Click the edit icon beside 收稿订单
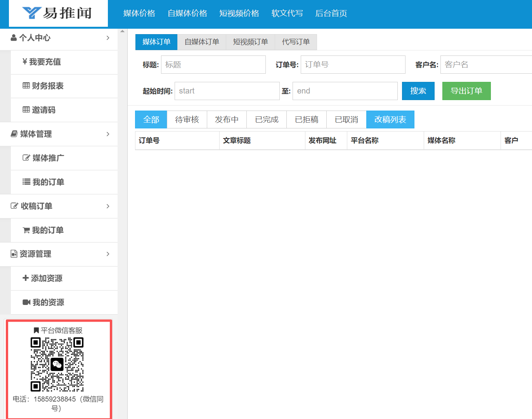This screenshot has height=419, width=532. (x=14, y=206)
